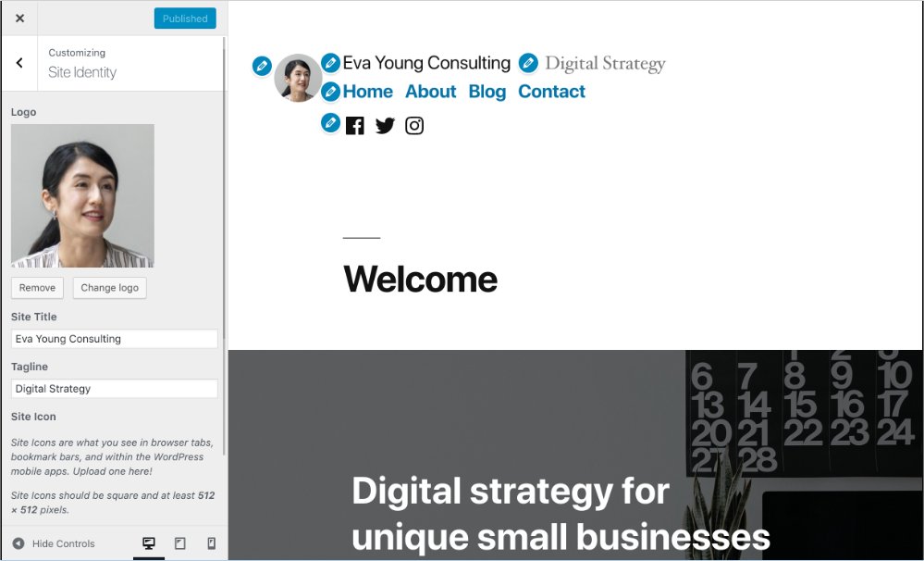Remove the current site logo
924x561 pixels.
(x=36, y=288)
